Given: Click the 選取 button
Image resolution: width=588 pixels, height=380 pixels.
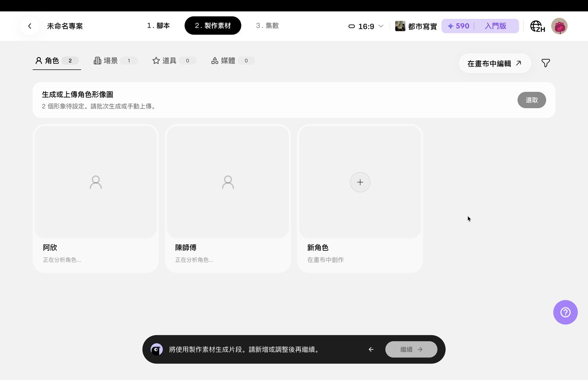Looking at the screenshot, I should [532, 100].
